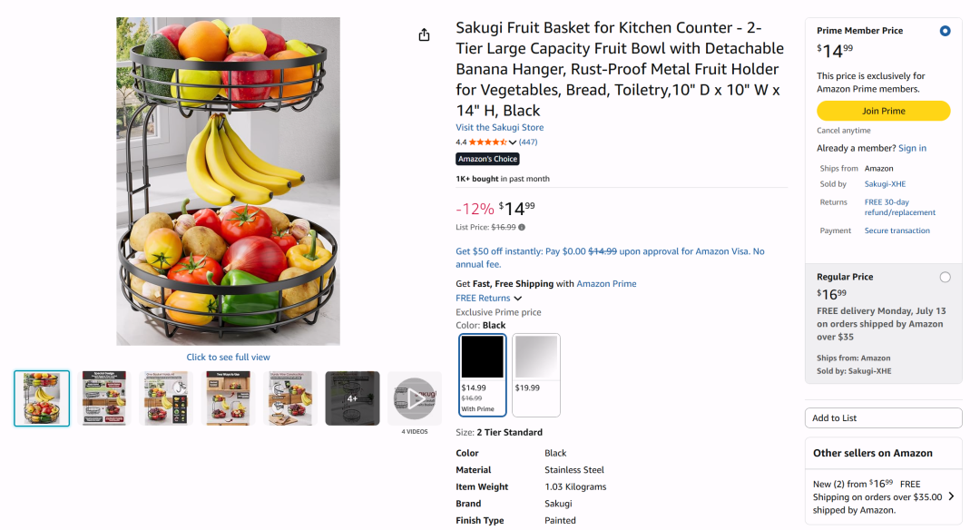Click the Join Prime button
The image size is (980, 530).
[x=883, y=111]
